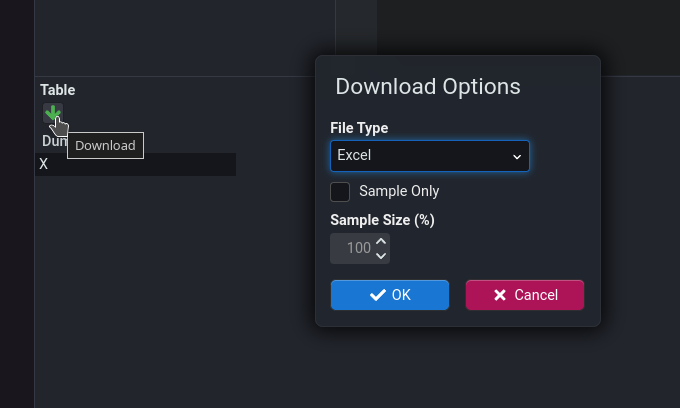Click the checkmark icon on OK

378,295
